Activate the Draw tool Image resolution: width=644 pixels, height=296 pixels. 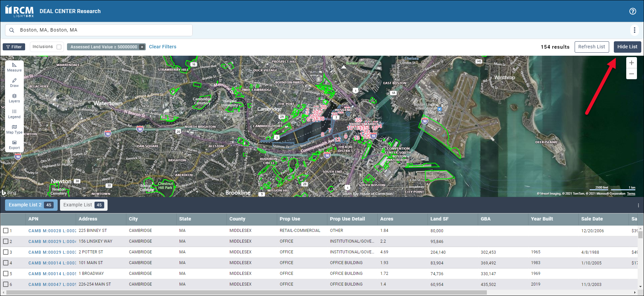(x=14, y=83)
